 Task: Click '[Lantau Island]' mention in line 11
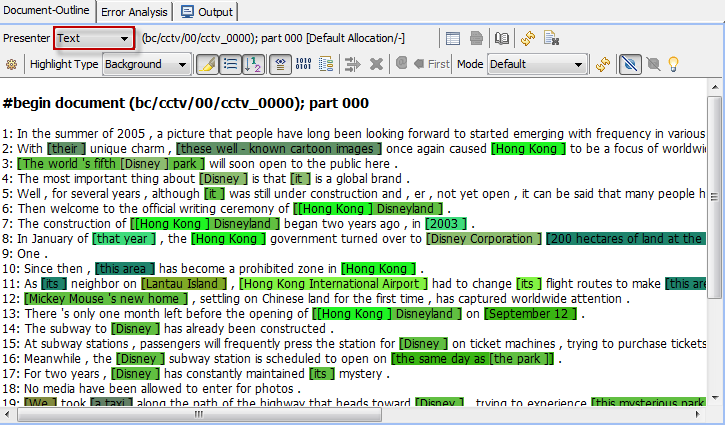pos(184,283)
